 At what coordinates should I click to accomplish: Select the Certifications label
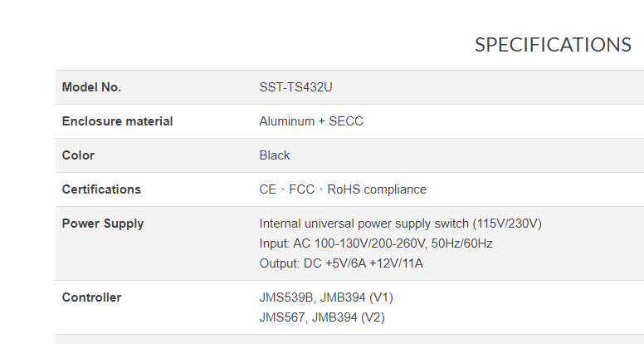(101, 189)
